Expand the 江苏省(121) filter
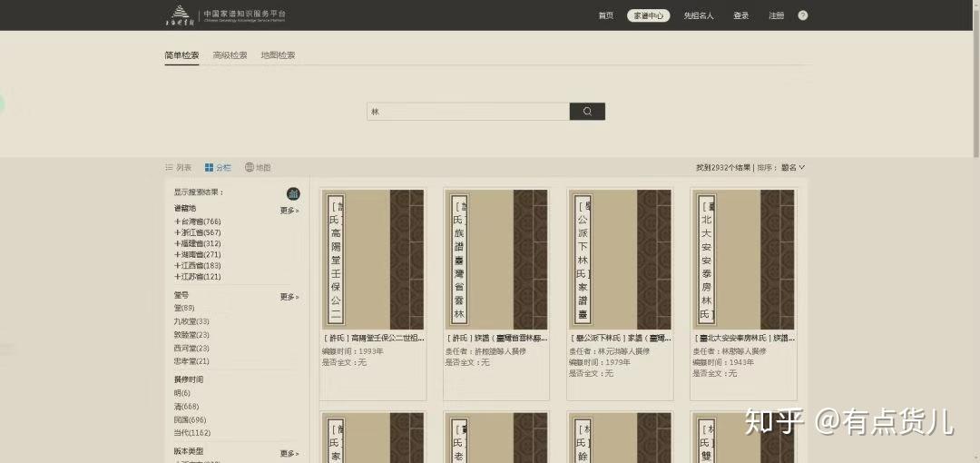Viewport: 980px width, 463px height. tap(198, 277)
